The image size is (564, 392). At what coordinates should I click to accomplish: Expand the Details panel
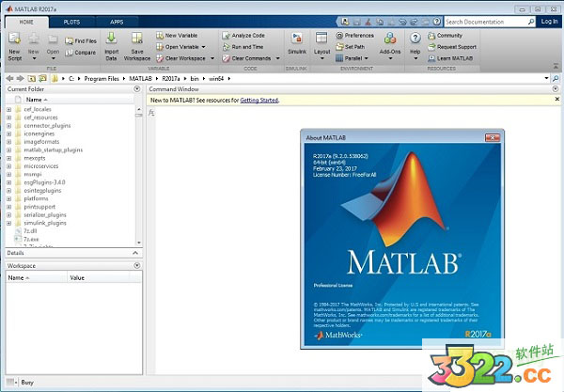(135, 253)
